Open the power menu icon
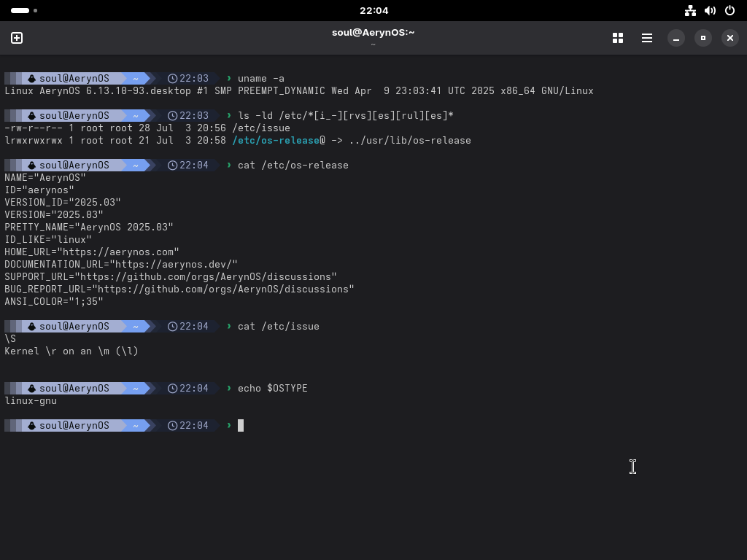 [729, 10]
